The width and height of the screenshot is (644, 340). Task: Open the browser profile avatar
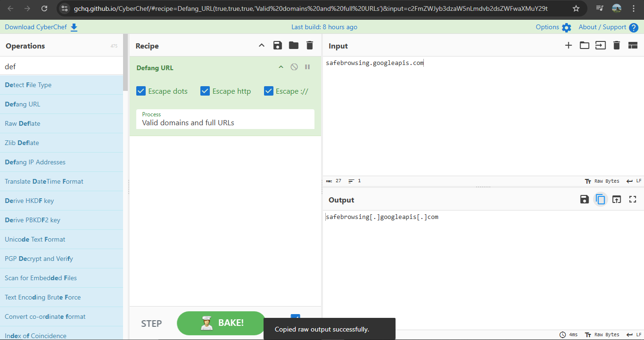tap(617, 8)
